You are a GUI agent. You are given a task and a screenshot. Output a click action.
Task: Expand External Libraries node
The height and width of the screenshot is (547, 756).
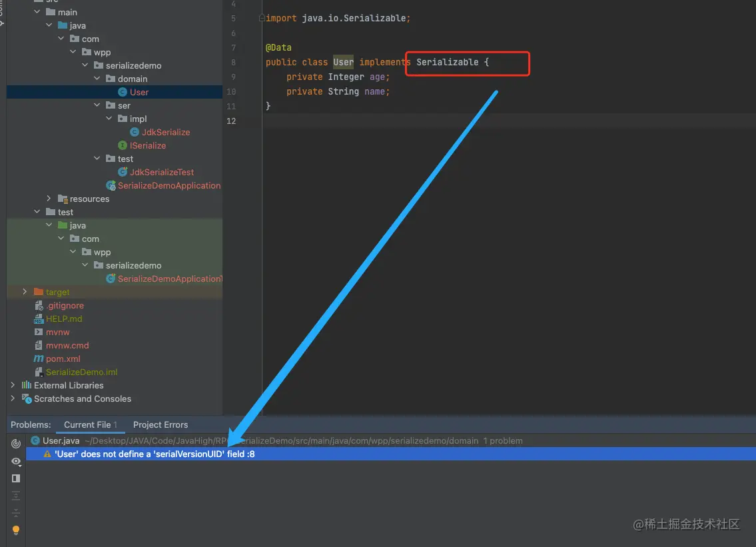pyautogui.click(x=13, y=385)
